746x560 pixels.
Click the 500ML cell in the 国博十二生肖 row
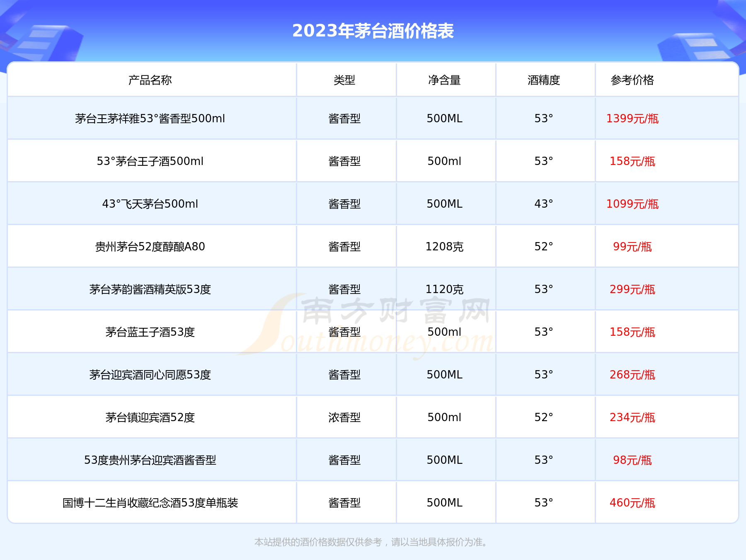click(x=444, y=503)
